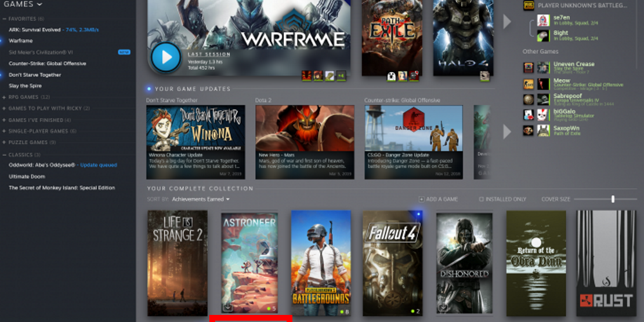Click the Add a Game button
Screen dimensions: 644x322
tap(438, 199)
